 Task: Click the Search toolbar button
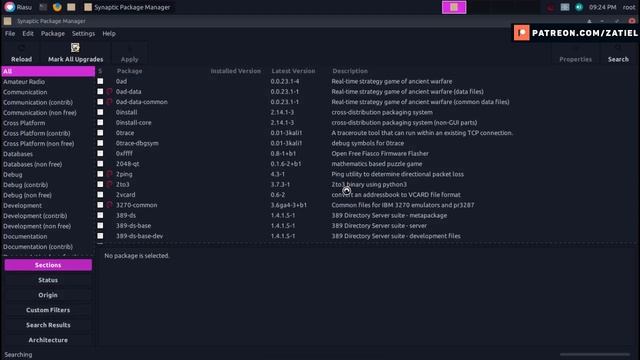[x=618, y=53]
